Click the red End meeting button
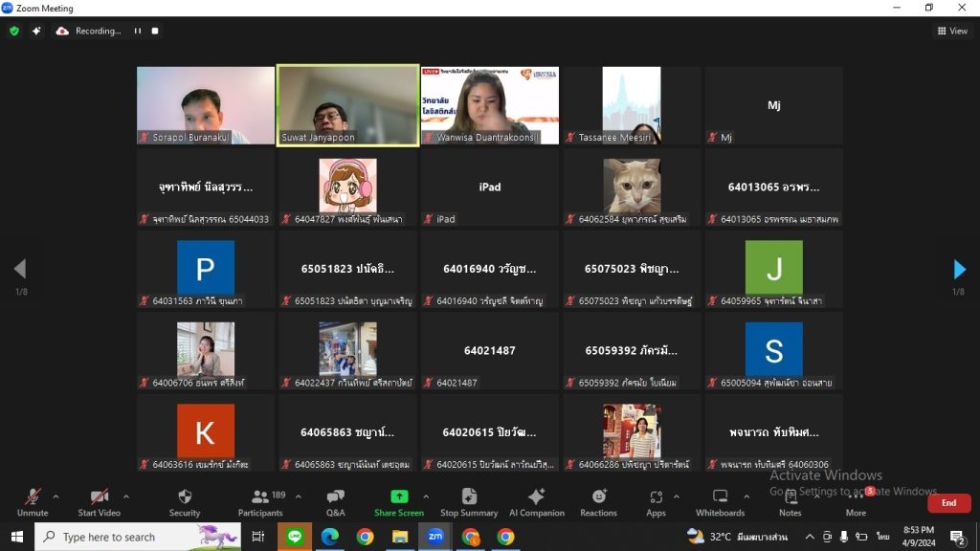The width and height of the screenshot is (980, 551). [948, 503]
